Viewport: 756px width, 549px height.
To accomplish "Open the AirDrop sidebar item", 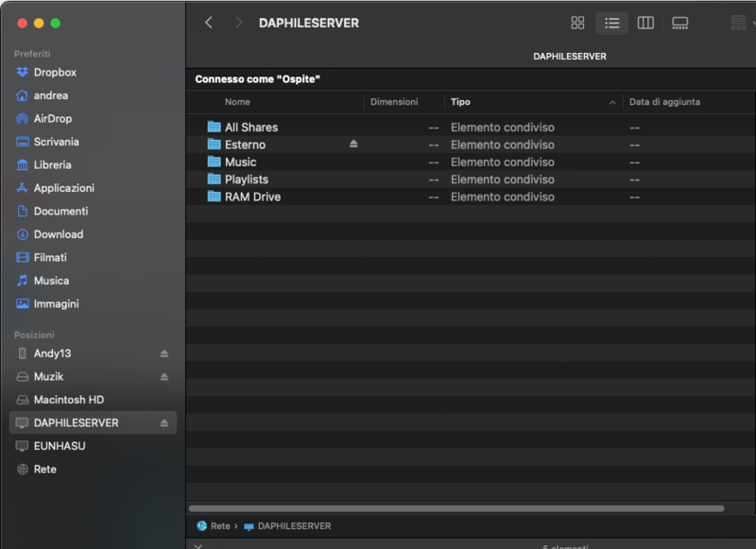I will pos(54,118).
